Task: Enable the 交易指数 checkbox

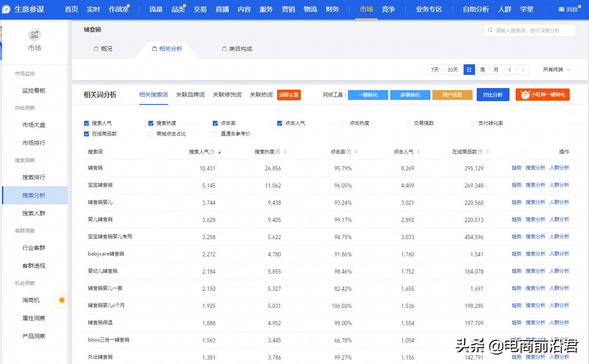Action: click(408, 123)
